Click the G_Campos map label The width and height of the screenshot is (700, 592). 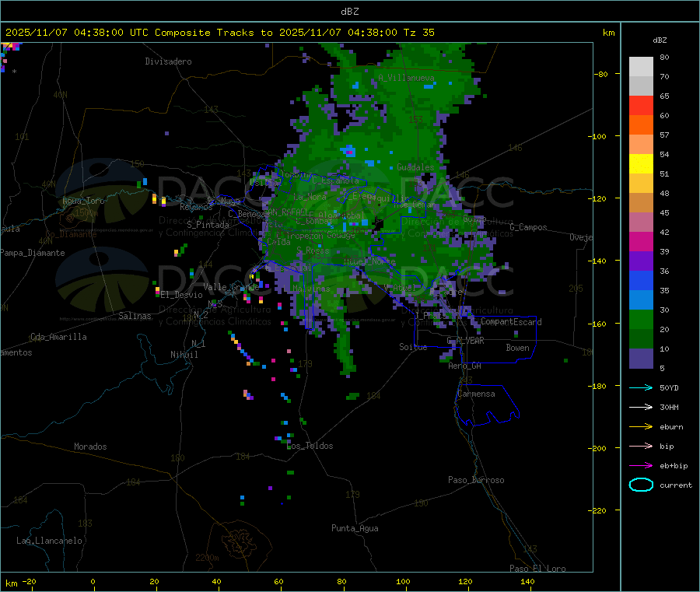(x=528, y=227)
